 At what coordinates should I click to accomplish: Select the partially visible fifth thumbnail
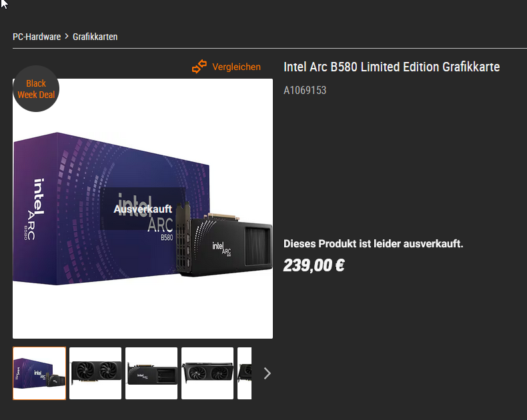pos(244,373)
